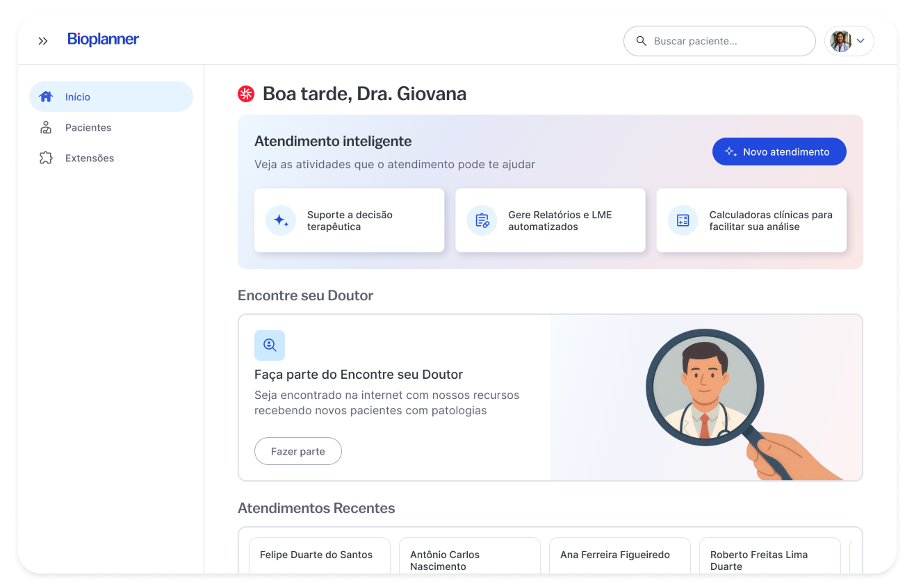Open Extensões from the sidebar menu
The image size is (914, 588).
coord(90,158)
